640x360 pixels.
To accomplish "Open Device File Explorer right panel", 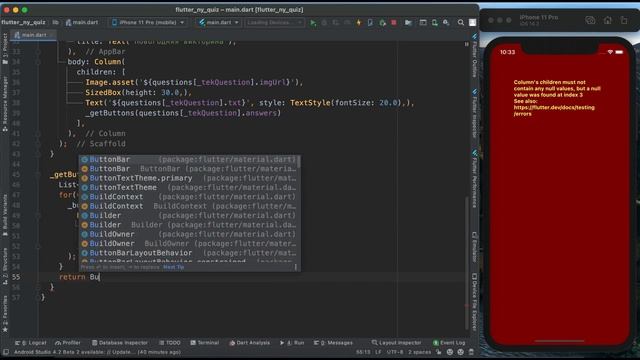I will point(474,301).
